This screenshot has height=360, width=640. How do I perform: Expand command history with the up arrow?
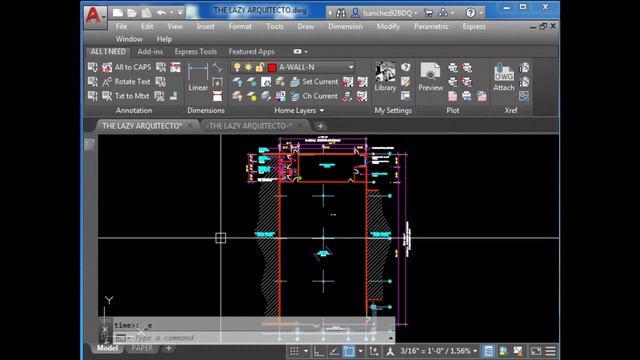coord(391,338)
